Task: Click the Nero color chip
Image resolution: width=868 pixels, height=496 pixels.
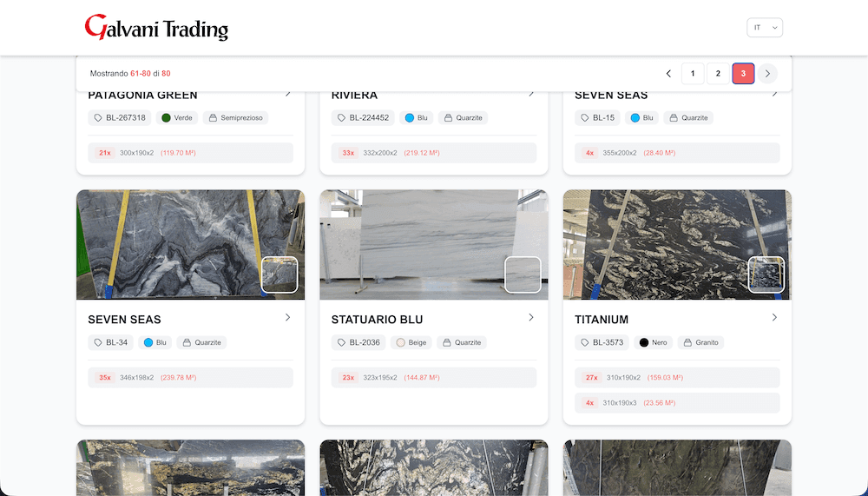Action: (654, 342)
